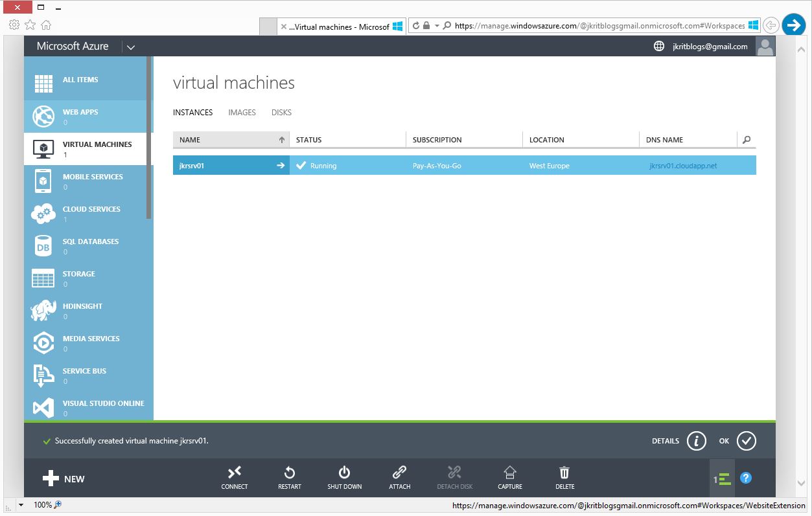Click the blue help question mark icon
This screenshot has height=516, width=812.
tap(746, 478)
